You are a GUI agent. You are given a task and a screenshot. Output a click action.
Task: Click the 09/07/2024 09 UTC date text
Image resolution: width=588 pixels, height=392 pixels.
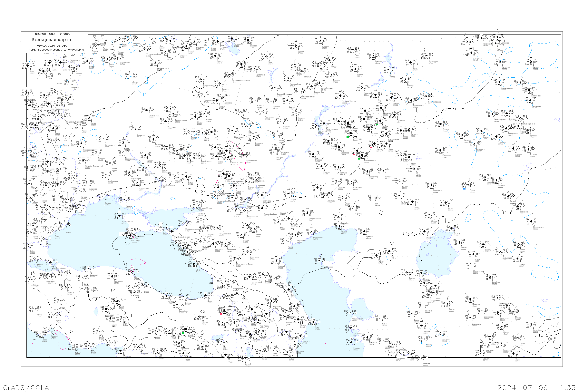point(52,46)
